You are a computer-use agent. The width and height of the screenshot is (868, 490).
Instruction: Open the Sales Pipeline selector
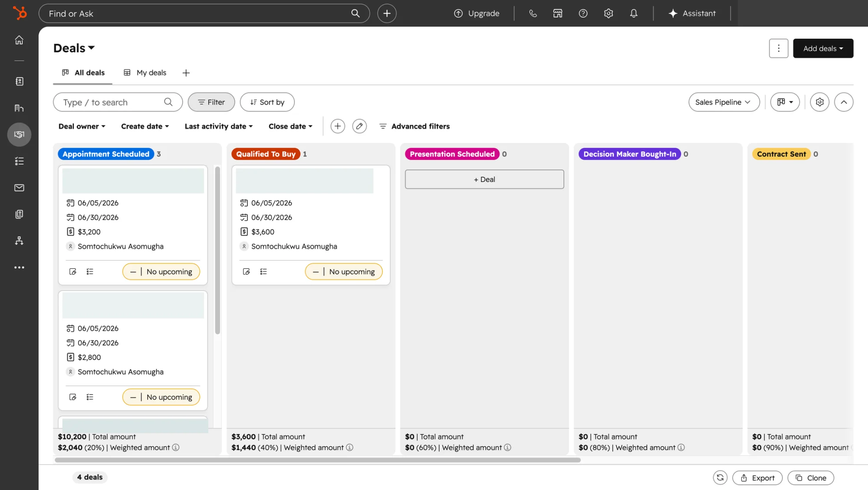coord(724,102)
